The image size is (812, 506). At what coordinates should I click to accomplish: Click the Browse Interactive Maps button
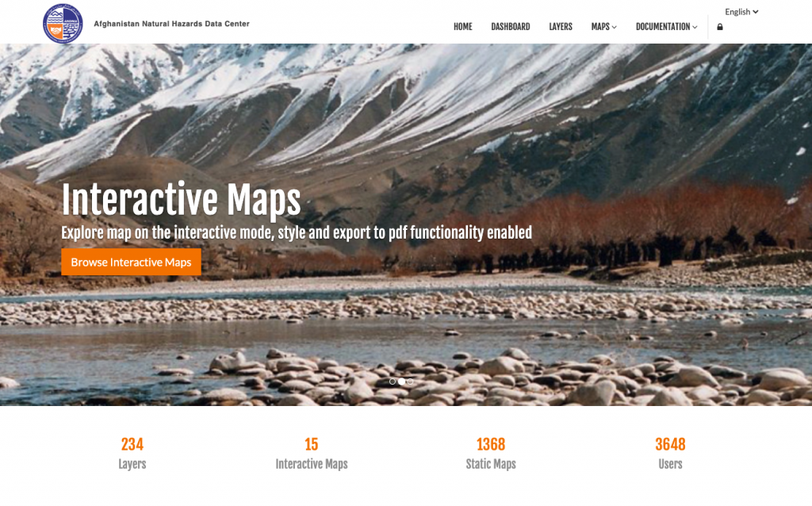click(x=131, y=262)
